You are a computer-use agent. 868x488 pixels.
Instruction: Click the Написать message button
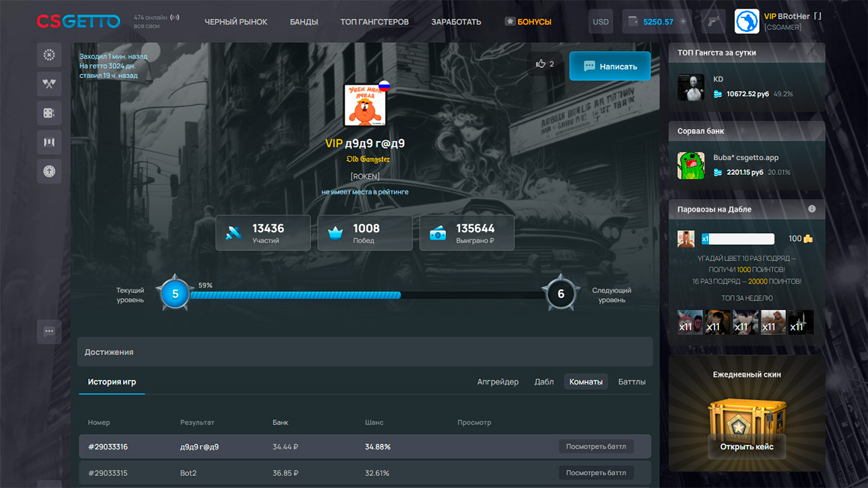pos(610,66)
